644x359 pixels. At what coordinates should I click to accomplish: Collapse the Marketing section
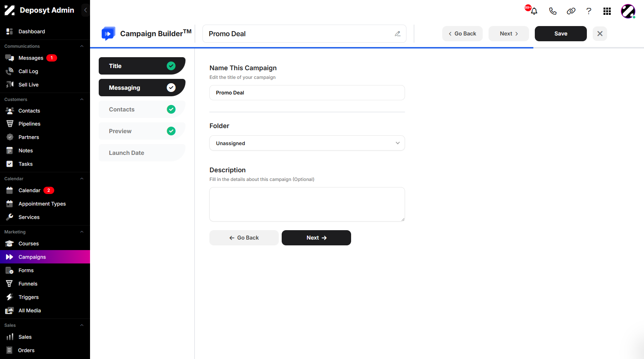pyautogui.click(x=82, y=232)
